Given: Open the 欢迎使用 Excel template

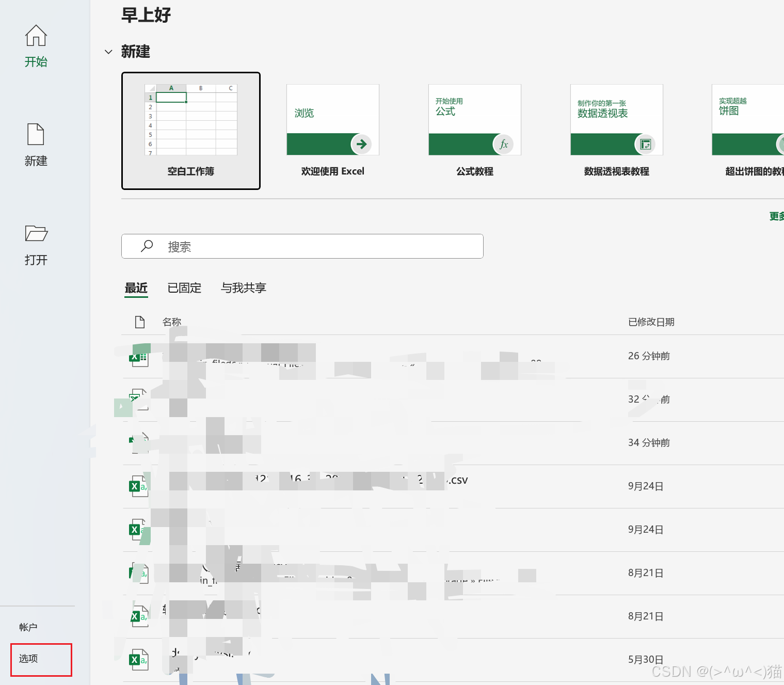Looking at the screenshot, I should click(333, 131).
